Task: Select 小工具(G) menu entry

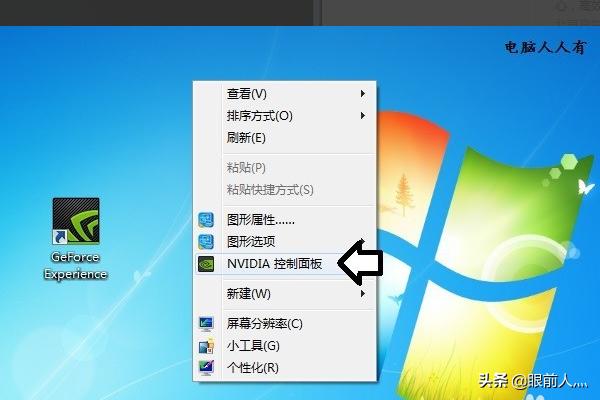Action: [284, 346]
